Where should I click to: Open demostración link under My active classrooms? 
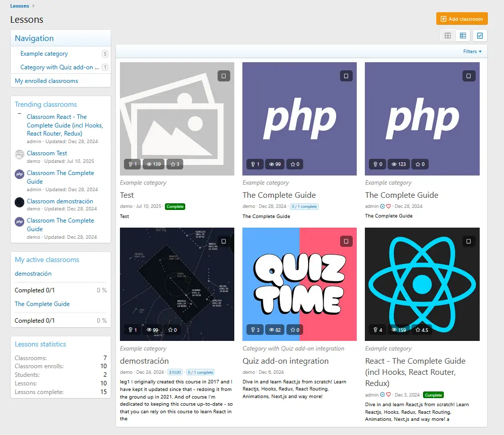point(33,274)
